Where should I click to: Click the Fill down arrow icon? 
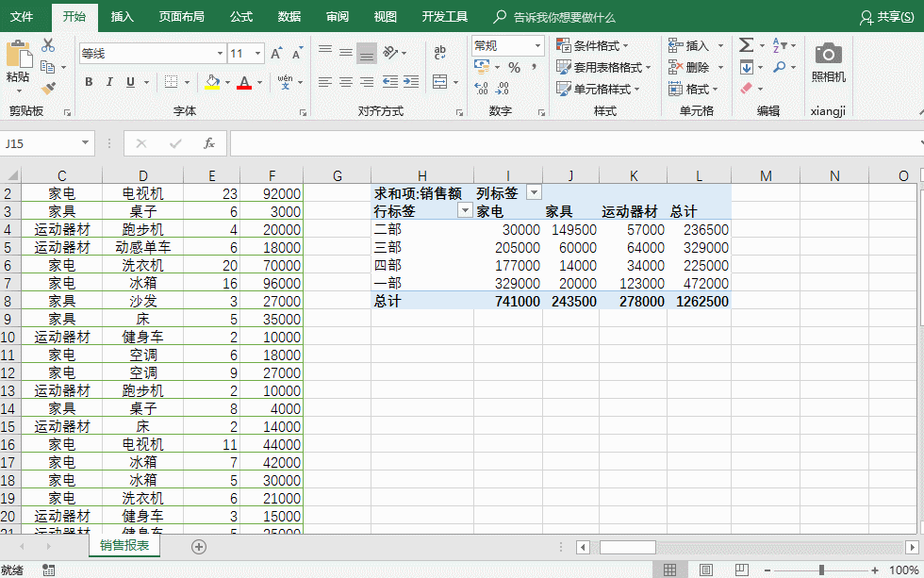(x=746, y=67)
